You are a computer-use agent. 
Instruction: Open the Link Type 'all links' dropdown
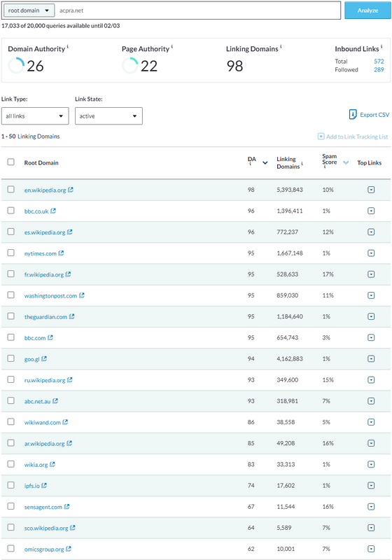click(x=35, y=116)
